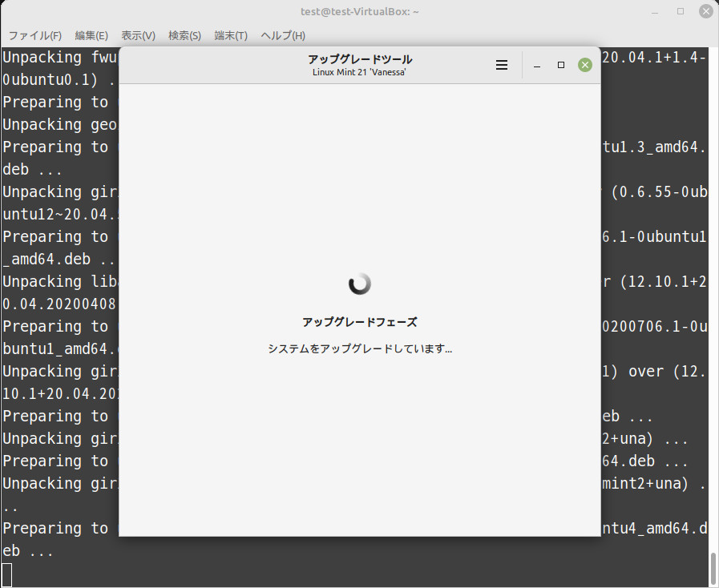The image size is (719, 588).
Task: Open the 表示(V) menu
Action: click(138, 36)
